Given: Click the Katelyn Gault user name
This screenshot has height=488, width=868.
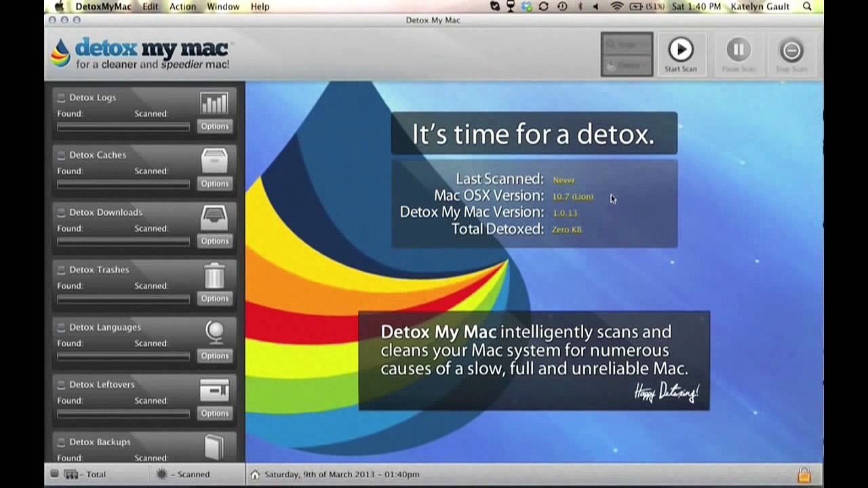Looking at the screenshot, I should tap(759, 7).
